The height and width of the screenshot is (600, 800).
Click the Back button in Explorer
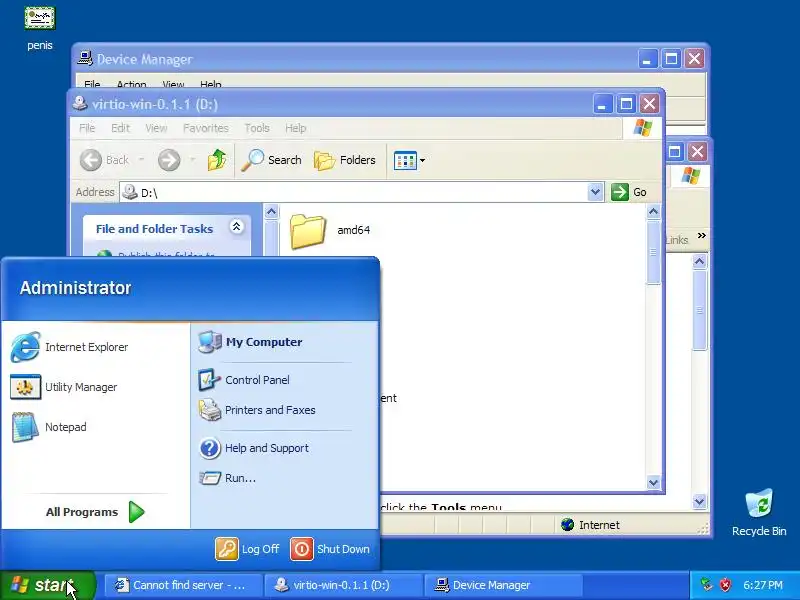(x=105, y=160)
